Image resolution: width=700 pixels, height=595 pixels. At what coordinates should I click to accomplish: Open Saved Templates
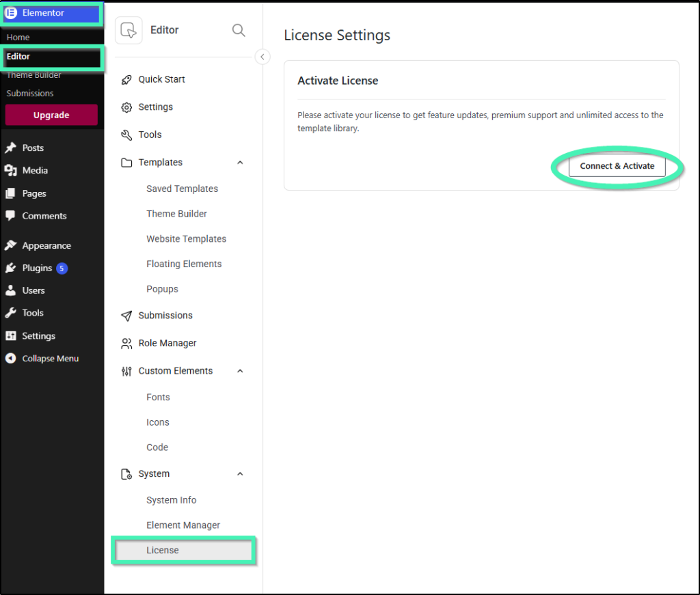[x=182, y=189]
